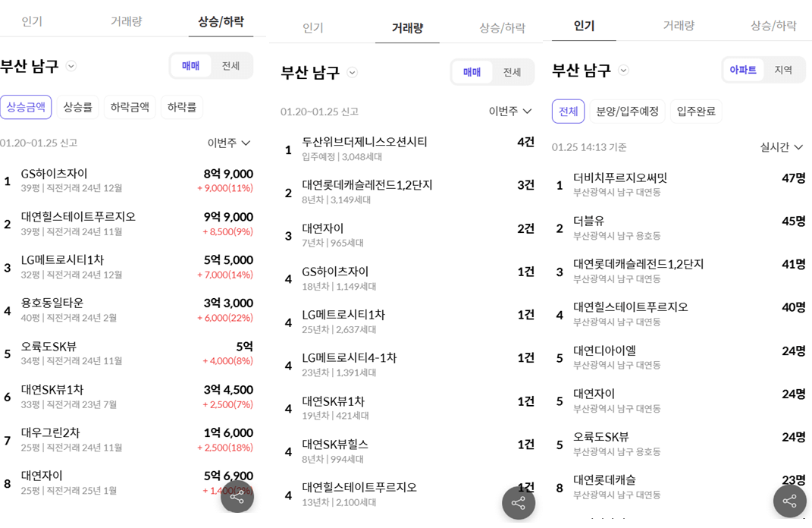Click the share icon in the left panel
This screenshot has width=812, height=528.
(237, 497)
